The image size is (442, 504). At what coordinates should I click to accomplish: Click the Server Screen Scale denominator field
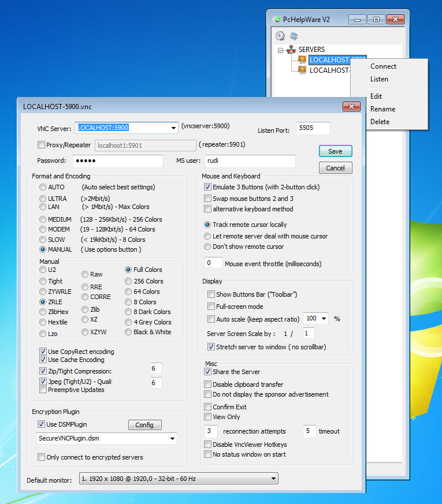(x=308, y=333)
